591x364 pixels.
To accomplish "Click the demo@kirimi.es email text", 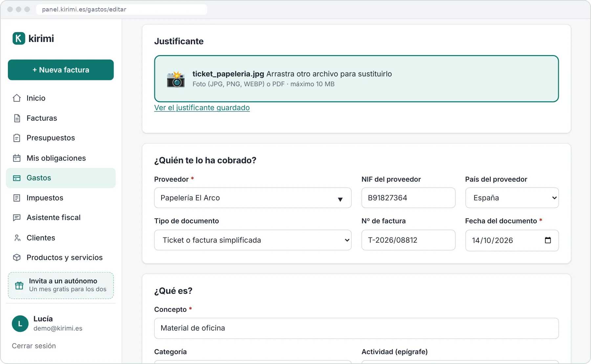I will point(58,329).
